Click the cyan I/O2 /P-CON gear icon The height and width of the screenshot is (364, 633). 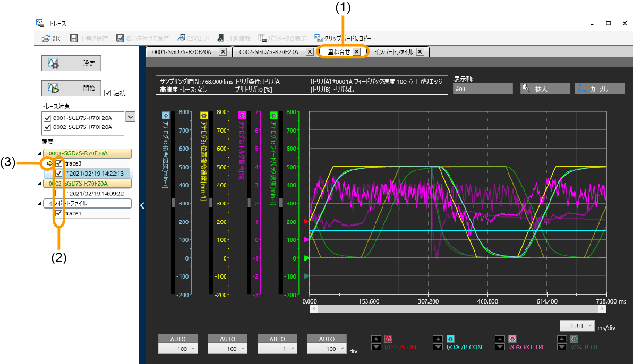(451, 339)
